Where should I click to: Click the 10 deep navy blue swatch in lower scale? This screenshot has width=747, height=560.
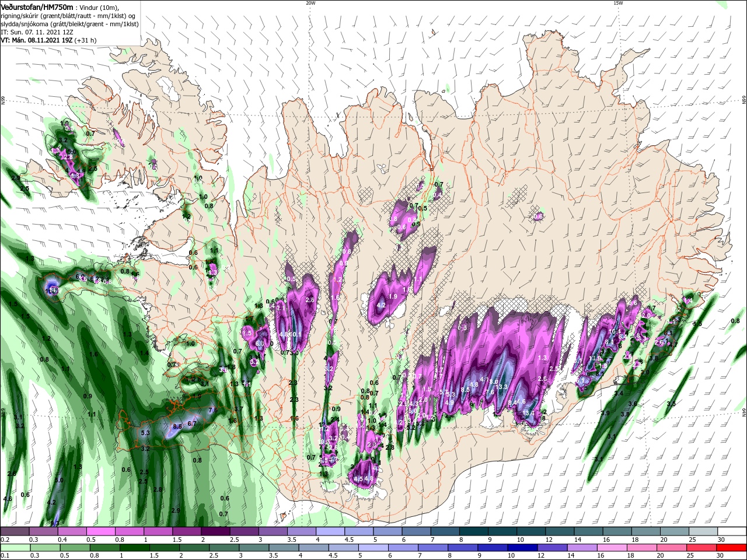pyautogui.click(x=523, y=548)
